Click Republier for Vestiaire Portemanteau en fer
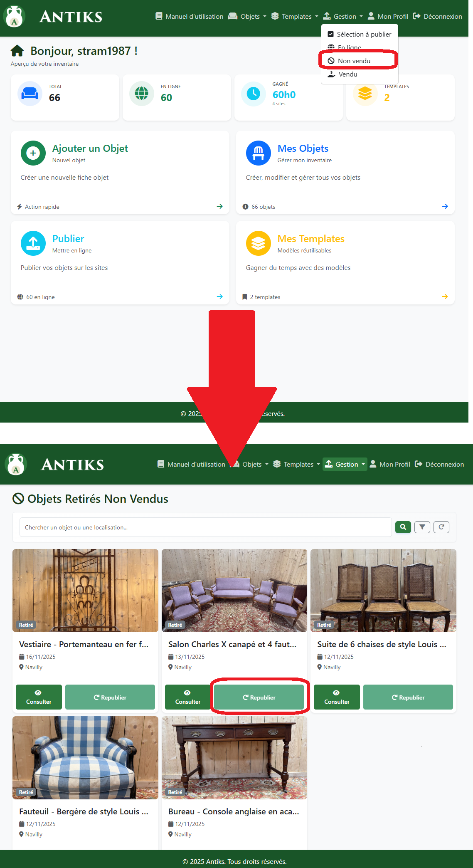Image resolution: width=473 pixels, height=868 pixels. click(110, 697)
